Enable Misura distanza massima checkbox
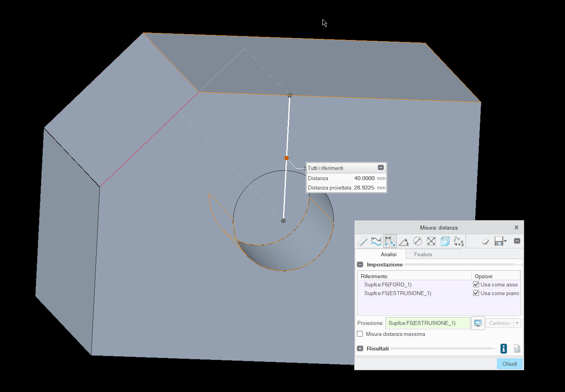Screen dimensions: 565x392 (x=360, y=334)
